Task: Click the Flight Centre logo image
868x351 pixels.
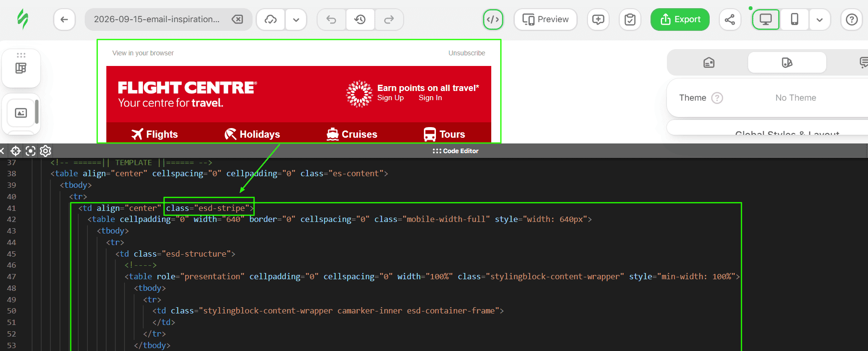Action: (x=188, y=94)
